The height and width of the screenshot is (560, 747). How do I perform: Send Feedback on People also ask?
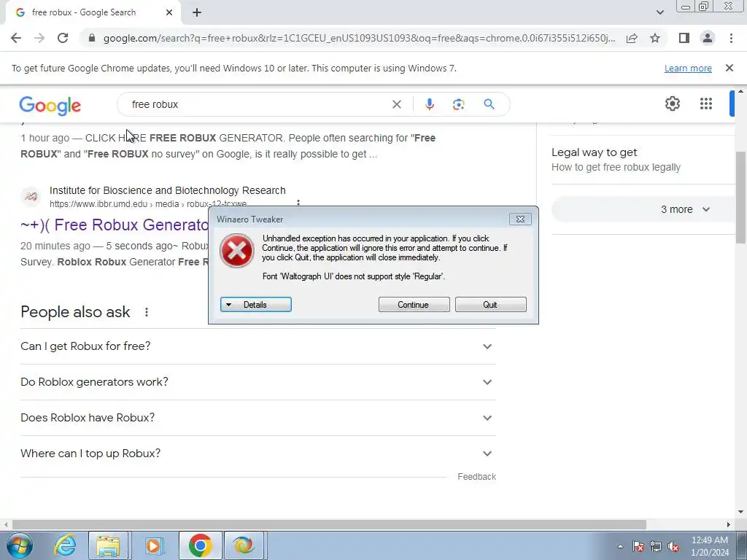pos(476,477)
